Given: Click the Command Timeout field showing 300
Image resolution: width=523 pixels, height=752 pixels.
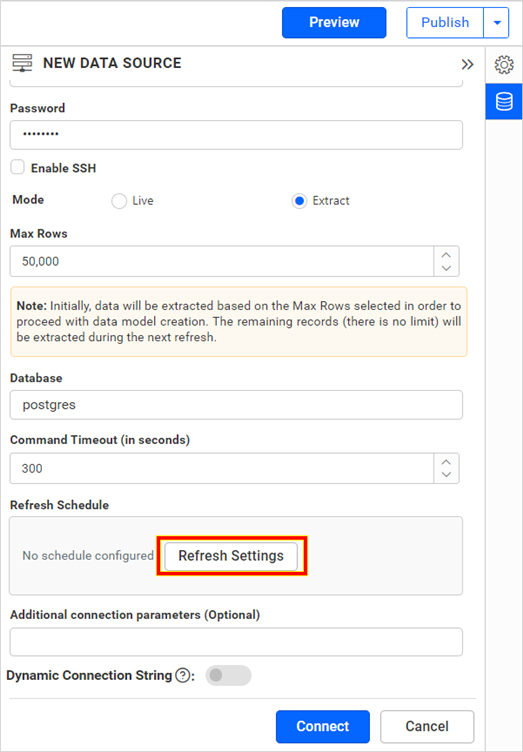Looking at the screenshot, I should tap(222, 468).
